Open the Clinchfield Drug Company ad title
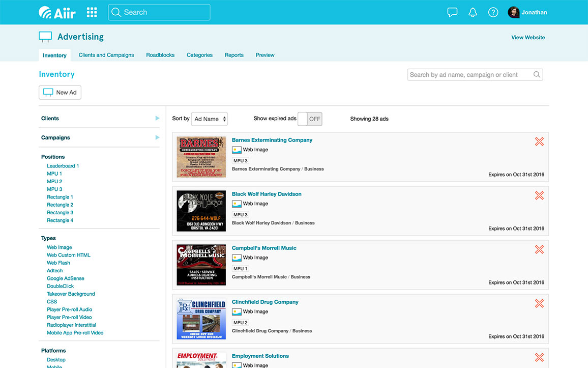This screenshot has width=588, height=368. 265,302
